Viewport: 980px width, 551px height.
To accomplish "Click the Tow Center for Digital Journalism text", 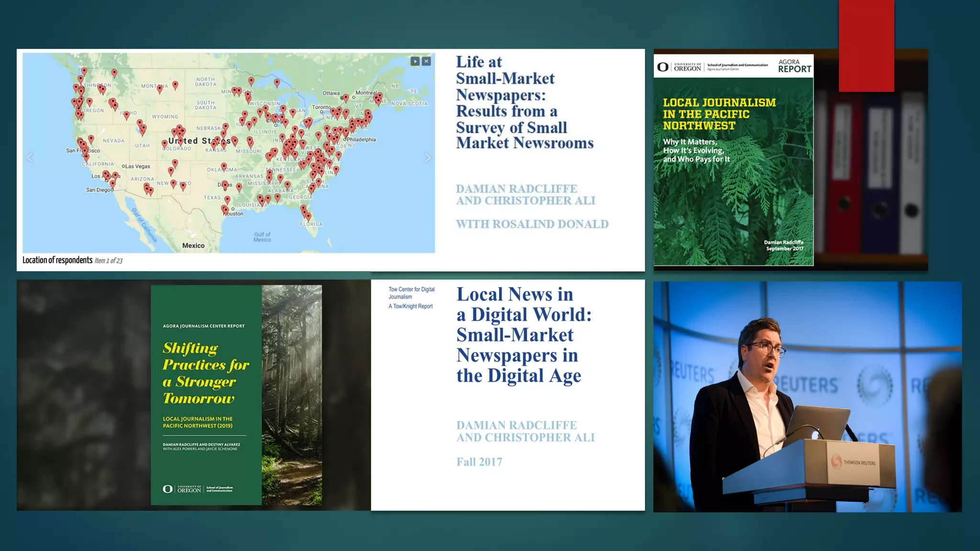I will [x=412, y=293].
